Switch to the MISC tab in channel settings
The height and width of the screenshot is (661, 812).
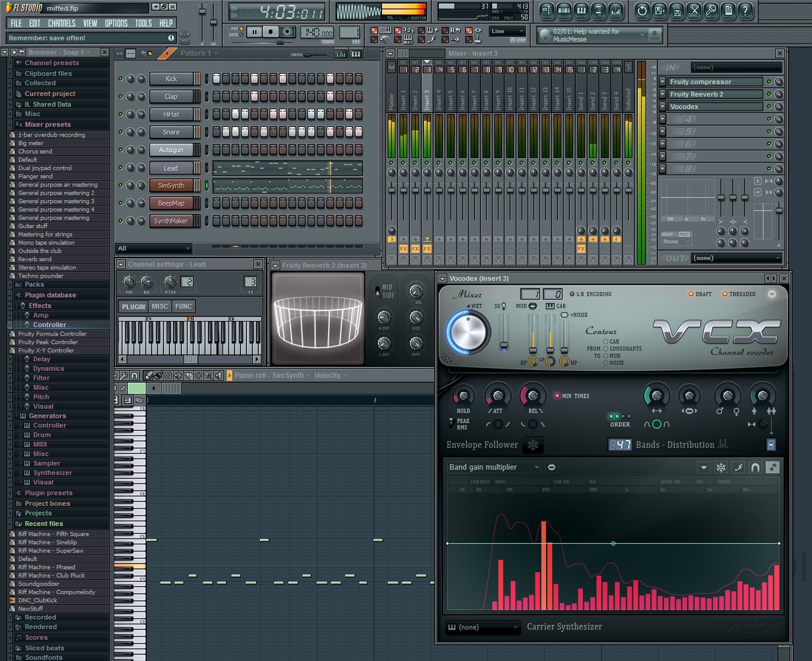point(159,306)
